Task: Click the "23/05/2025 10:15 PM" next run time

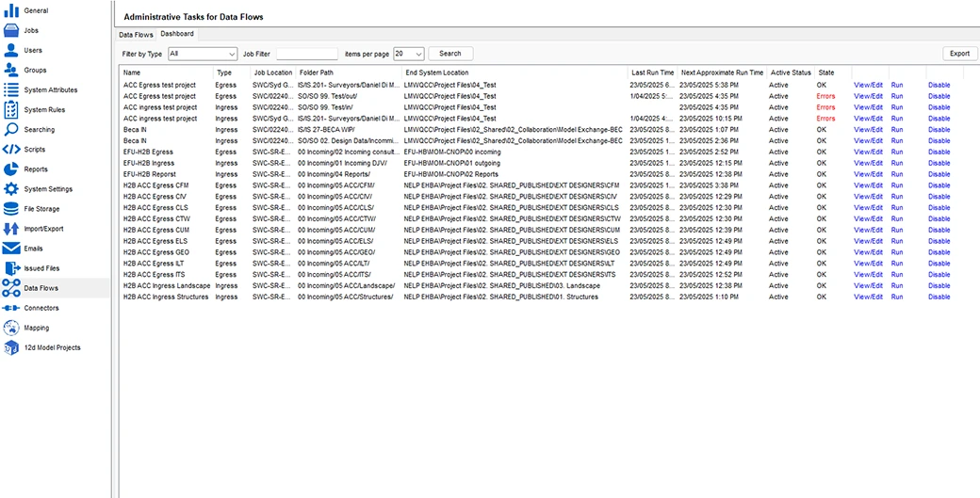Action: tap(710, 119)
